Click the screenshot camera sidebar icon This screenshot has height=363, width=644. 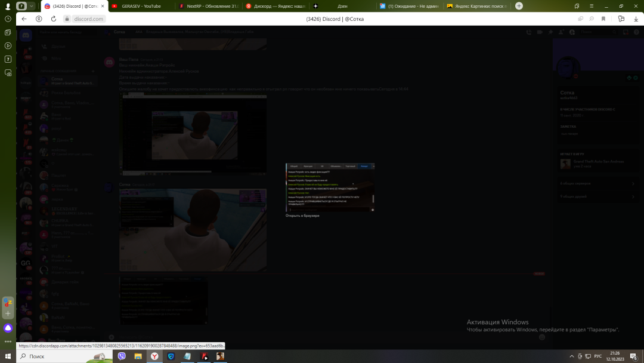(8, 73)
